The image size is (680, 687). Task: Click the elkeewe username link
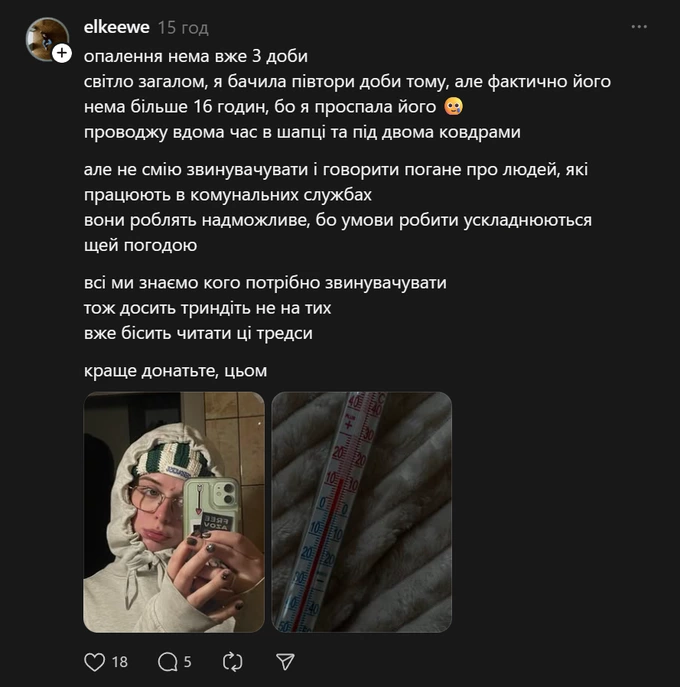[x=117, y=27]
